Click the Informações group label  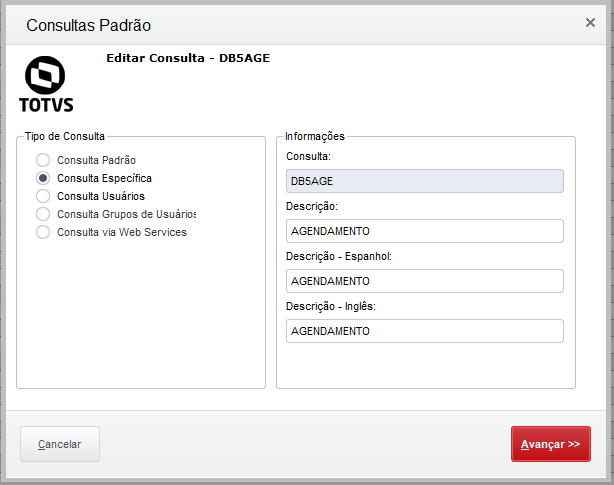click(x=315, y=136)
